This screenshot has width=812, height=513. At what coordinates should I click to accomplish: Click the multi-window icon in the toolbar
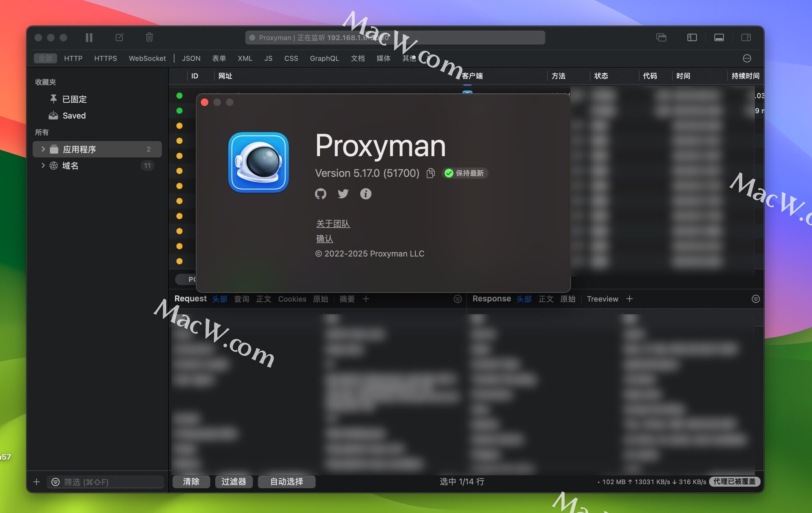pos(661,38)
